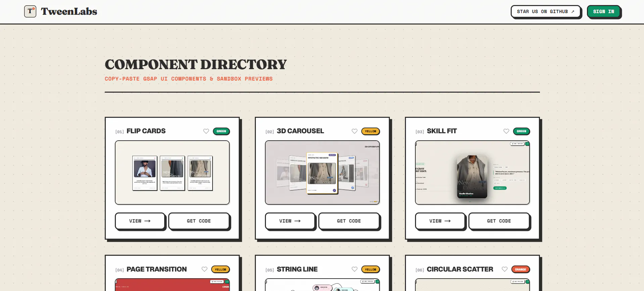Favorite the 3D Carousel heart icon
The height and width of the screenshot is (291, 644).
[x=355, y=131]
